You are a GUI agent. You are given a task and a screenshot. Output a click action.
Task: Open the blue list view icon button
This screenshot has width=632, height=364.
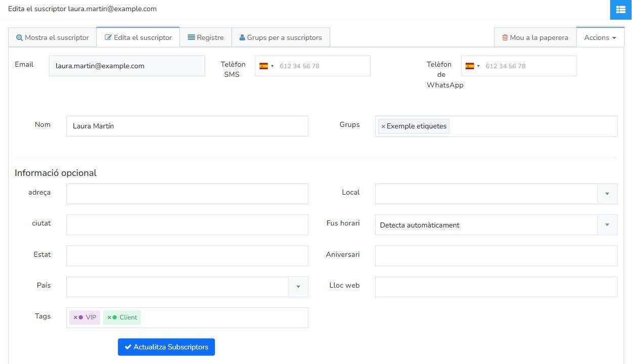621,10
